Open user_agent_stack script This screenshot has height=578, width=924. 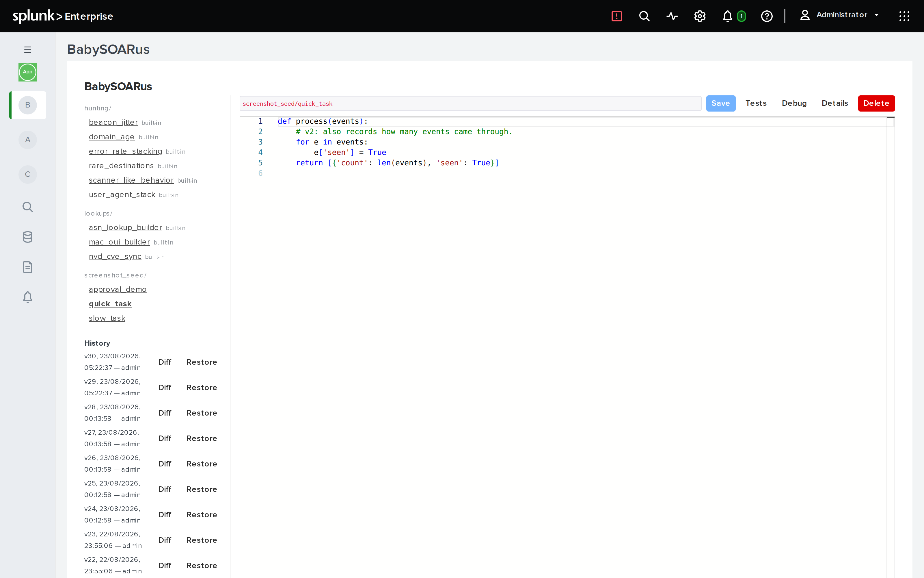click(122, 195)
